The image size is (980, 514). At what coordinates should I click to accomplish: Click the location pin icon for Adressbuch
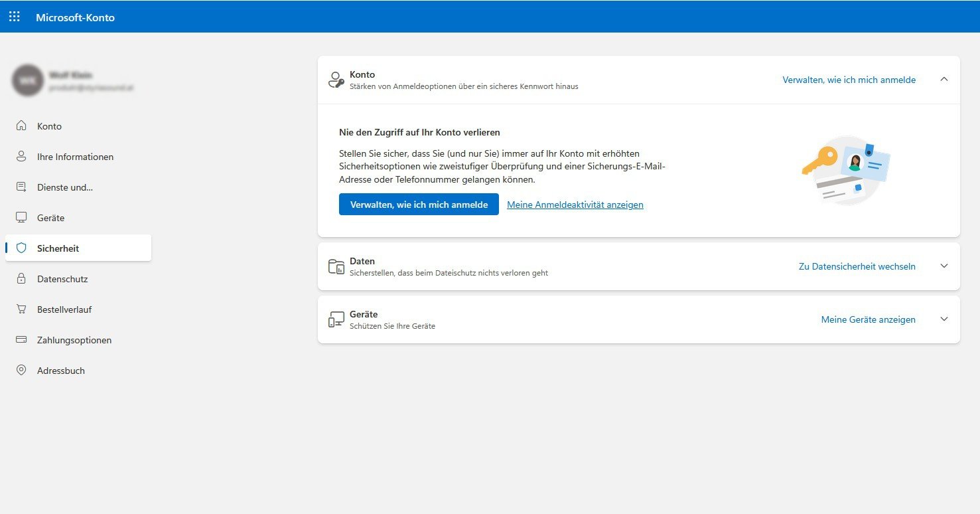click(x=21, y=370)
